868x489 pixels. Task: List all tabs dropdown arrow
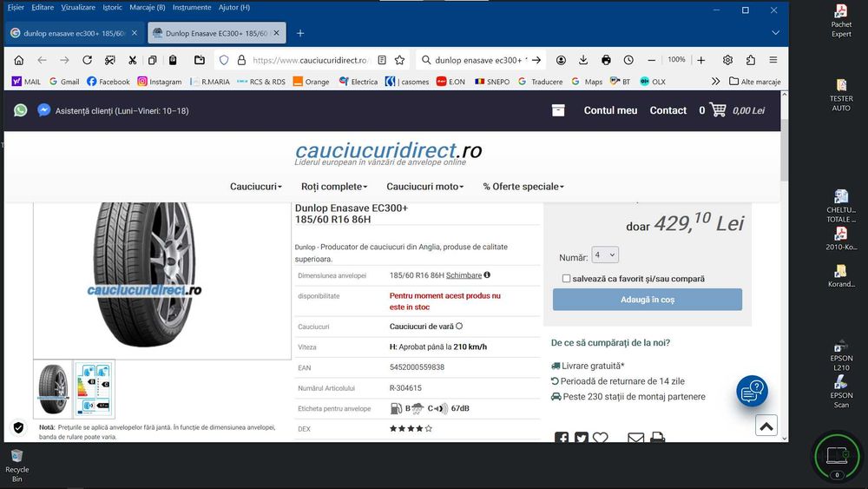pos(775,33)
